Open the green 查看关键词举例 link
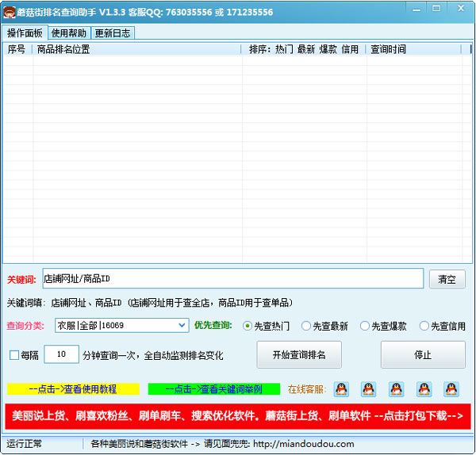The width and height of the screenshot is (476, 455). [x=214, y=389]
